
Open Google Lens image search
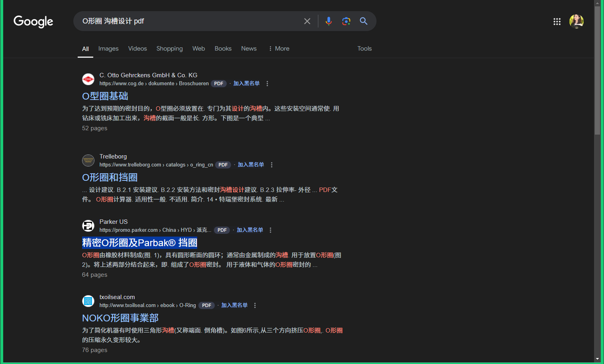click(x=346, y=21)
